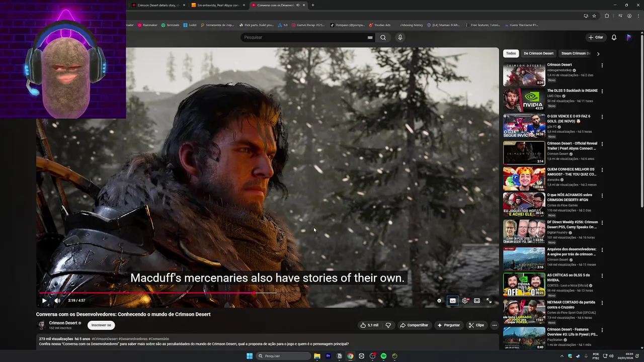Open the Crimson Desert channel avatar
Image resolution: width=644 pixels, height=362 pixels.
41,325
